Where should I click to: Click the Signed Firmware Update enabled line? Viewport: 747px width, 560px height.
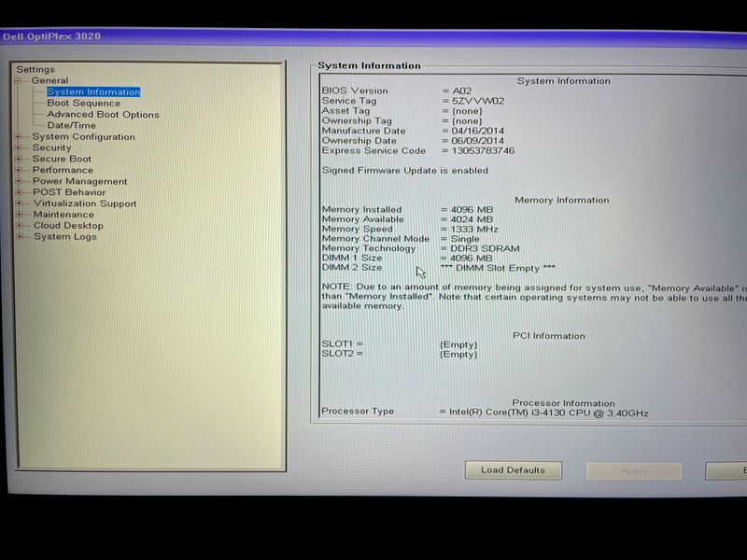(x=405, y=171)
